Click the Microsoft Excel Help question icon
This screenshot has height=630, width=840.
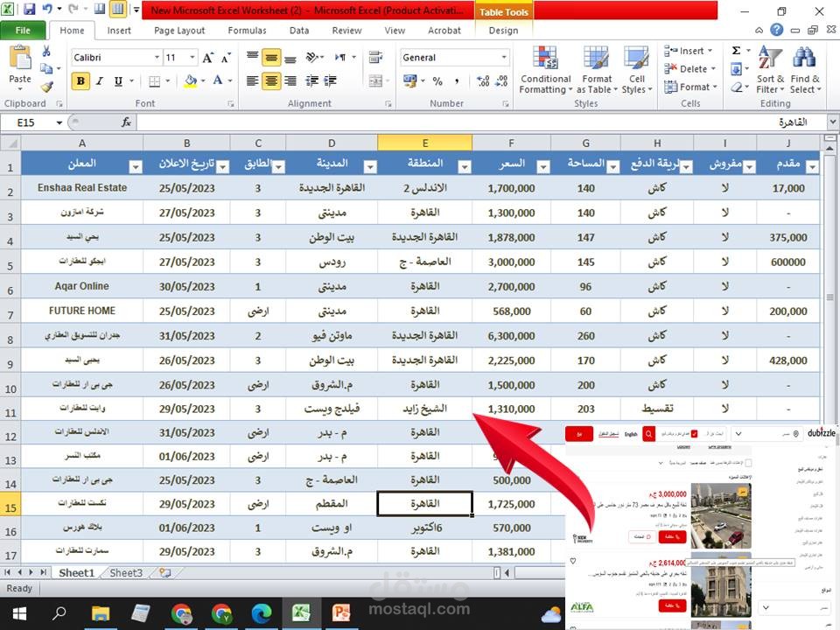pyautogui.click(x=776, y=30)
